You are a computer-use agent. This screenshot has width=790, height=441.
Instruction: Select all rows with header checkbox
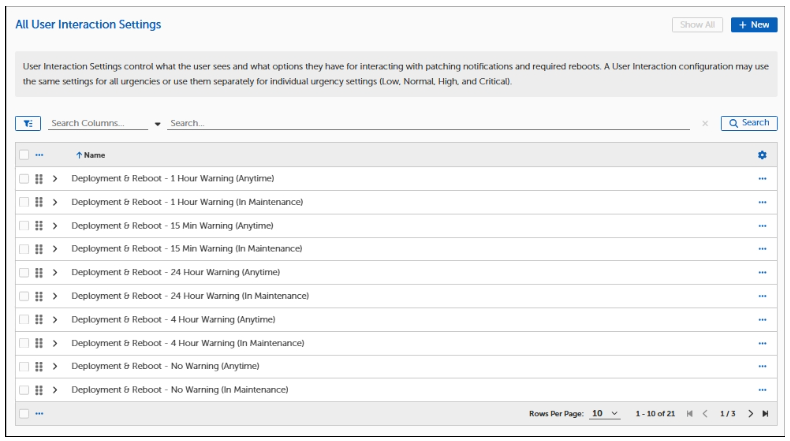click(x=24, y=155)
